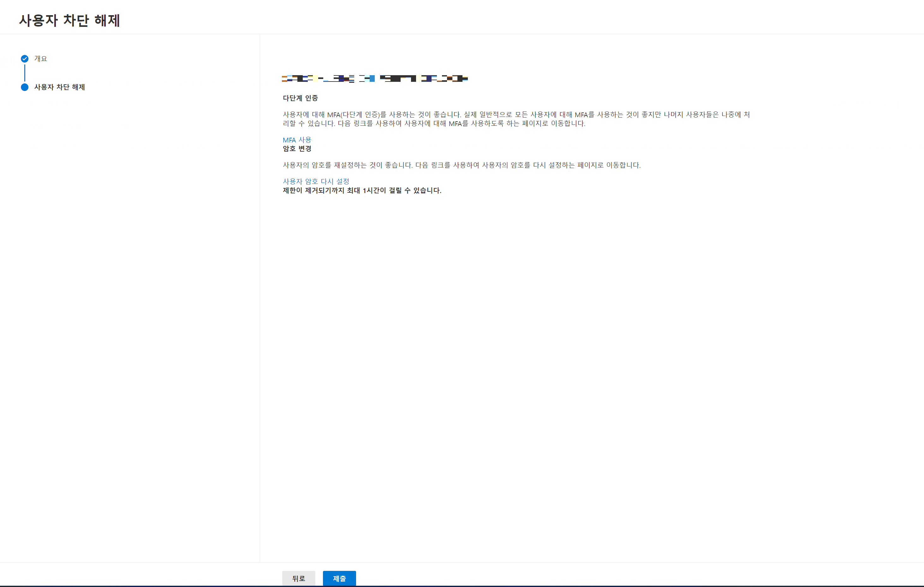Click first line of the MFA recommendation paragraph
The width and height of the screenshot is (924, 587).
pyautogui.click(x=516, y=114)
